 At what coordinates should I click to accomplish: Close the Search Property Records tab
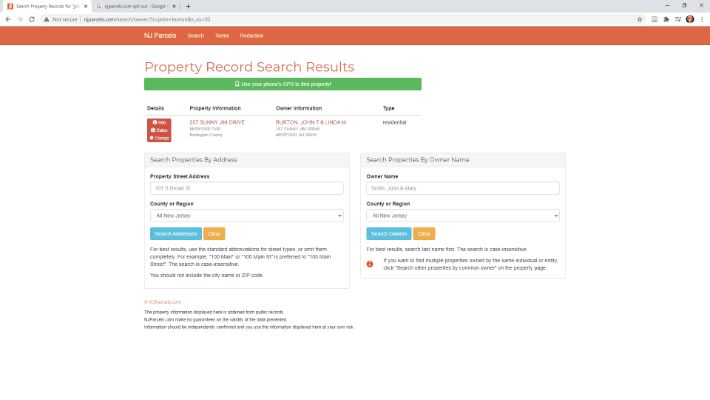[x=86, y=6]
